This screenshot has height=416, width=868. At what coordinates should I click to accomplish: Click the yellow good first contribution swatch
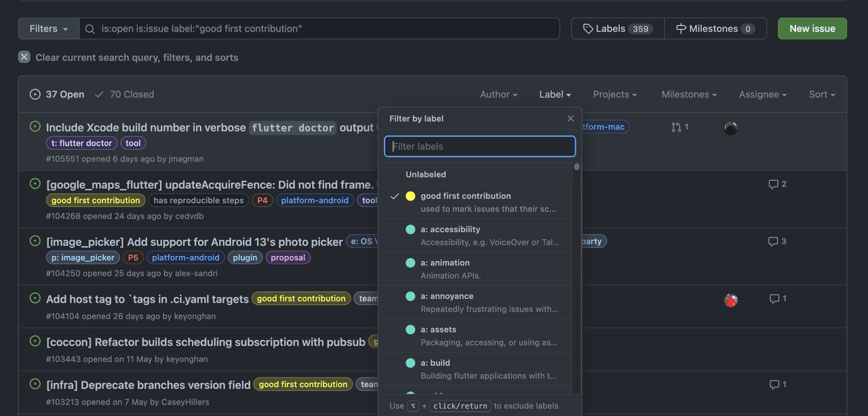(410, 196)
